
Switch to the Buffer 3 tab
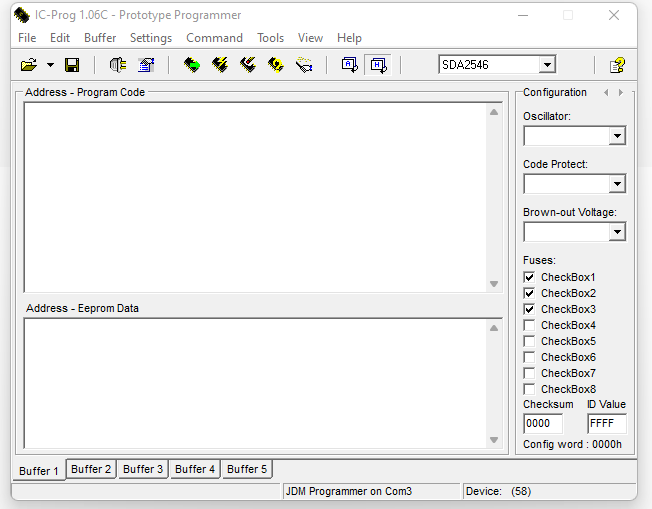point(143,469)
